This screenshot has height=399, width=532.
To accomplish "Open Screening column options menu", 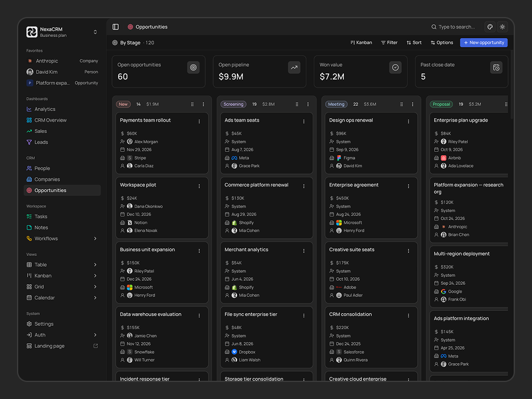I will coord(308,105).
